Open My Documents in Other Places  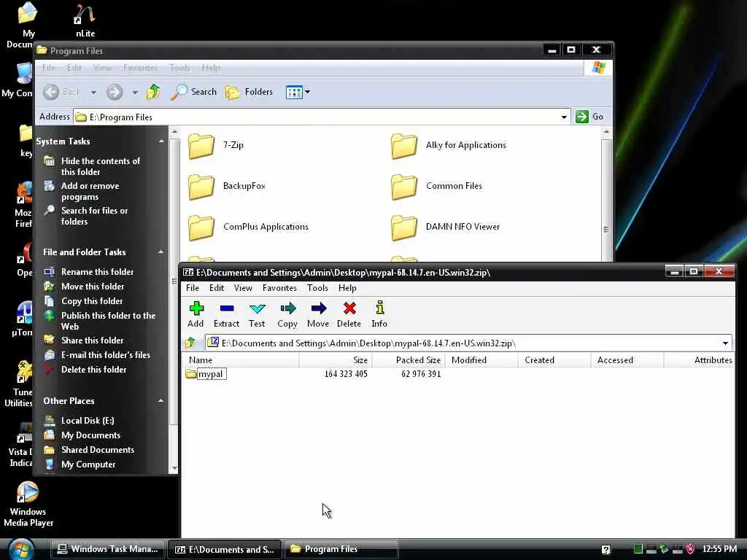click(82, 435)
